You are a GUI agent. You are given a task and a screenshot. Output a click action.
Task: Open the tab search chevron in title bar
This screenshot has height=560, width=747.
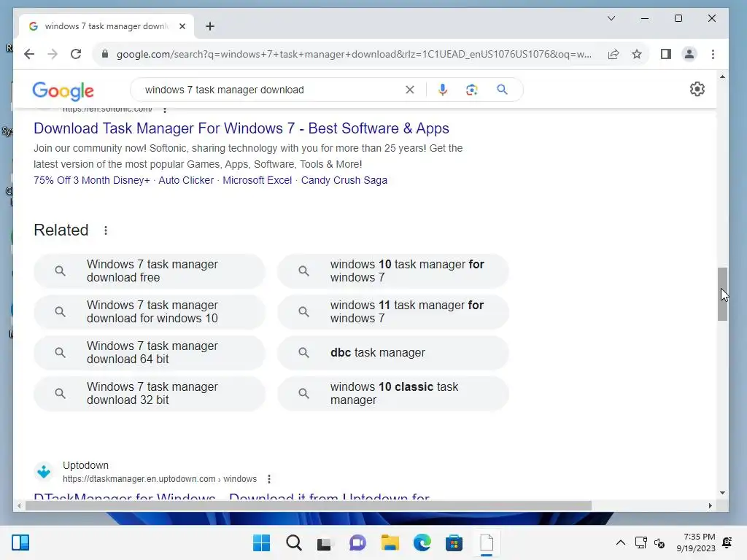(611, 18)
